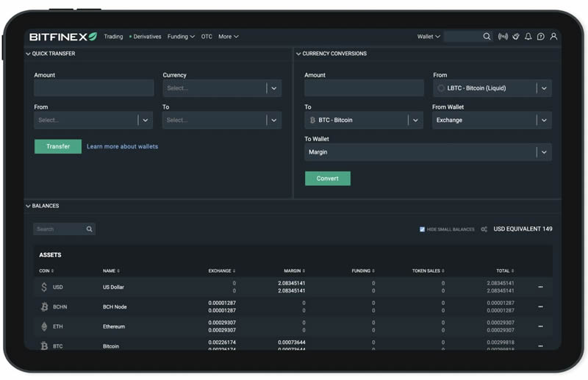Image resolution: width=588 pixels, height=380 pixels.
Task: Open Quick Transfer From wallet dropdown
Action: click(x=93, y=120)
